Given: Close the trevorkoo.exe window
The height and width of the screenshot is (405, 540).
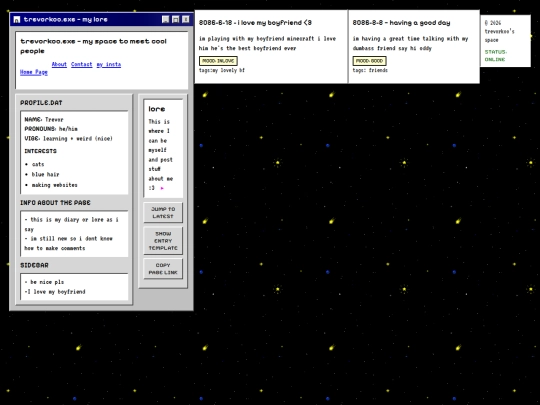Looking at the screenshot, I should 186,19.
